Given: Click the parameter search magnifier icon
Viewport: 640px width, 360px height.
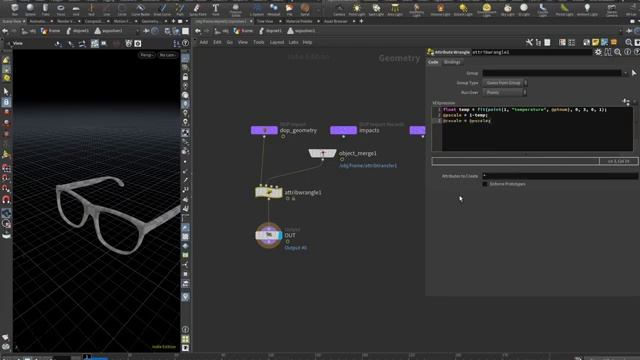Looking at the screenshot, I should (618, 52).
